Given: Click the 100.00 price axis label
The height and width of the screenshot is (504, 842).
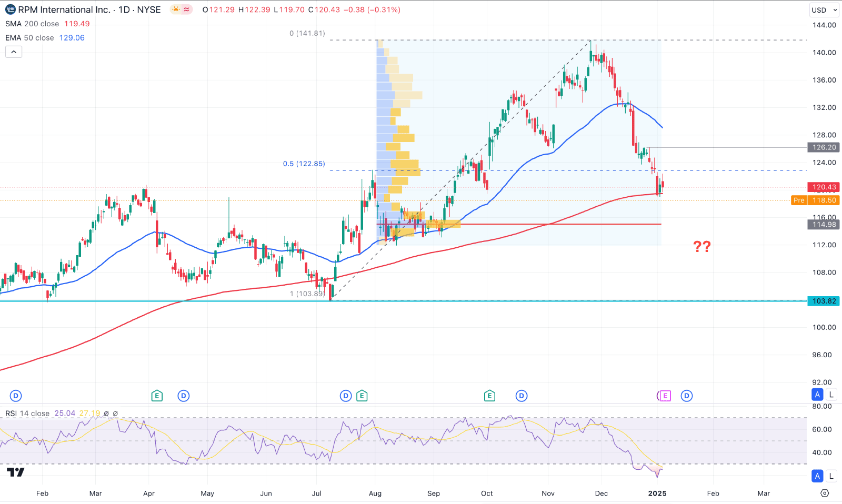Looking at the screenshot, I should pos(824,327).
